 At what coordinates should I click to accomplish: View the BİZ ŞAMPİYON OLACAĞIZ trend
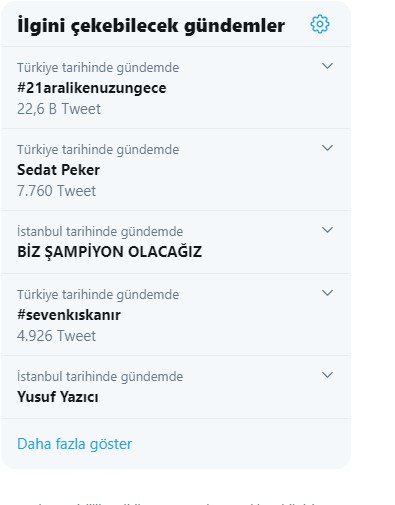click(109, 252)
